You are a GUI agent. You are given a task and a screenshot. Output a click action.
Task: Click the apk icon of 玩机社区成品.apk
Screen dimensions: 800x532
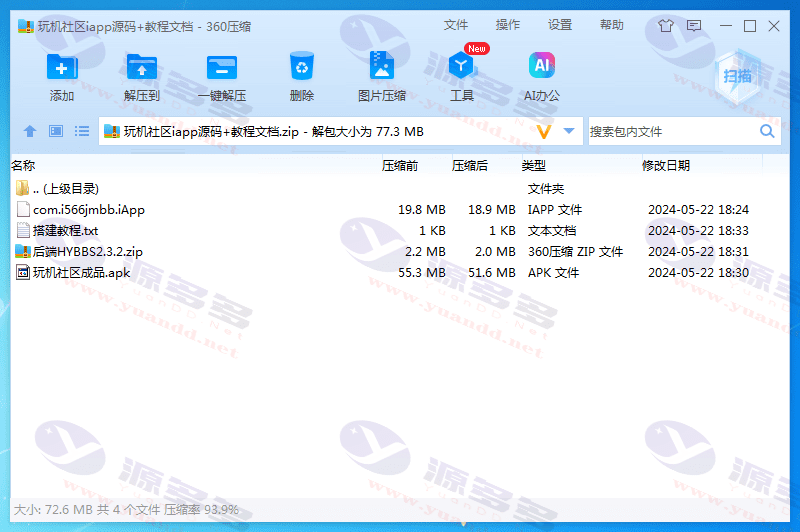click(23, 272)
